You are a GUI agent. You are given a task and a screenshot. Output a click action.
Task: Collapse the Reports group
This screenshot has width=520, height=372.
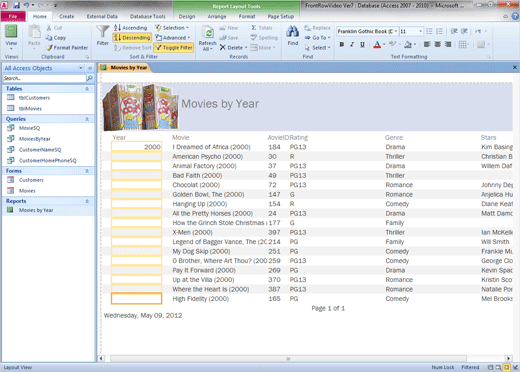87,201
